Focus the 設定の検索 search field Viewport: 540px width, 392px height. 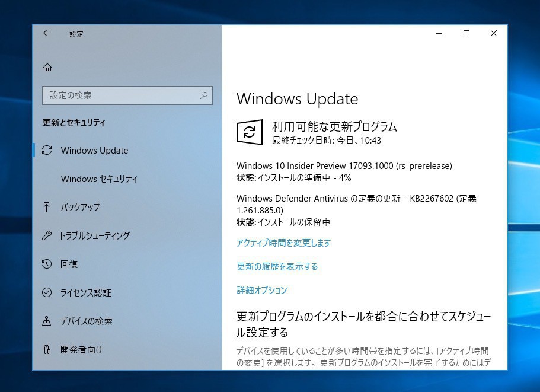[127, 95]
